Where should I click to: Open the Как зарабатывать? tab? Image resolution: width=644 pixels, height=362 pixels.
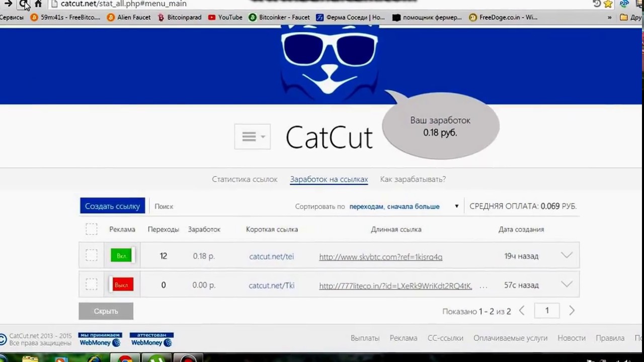tap(413, 179)
